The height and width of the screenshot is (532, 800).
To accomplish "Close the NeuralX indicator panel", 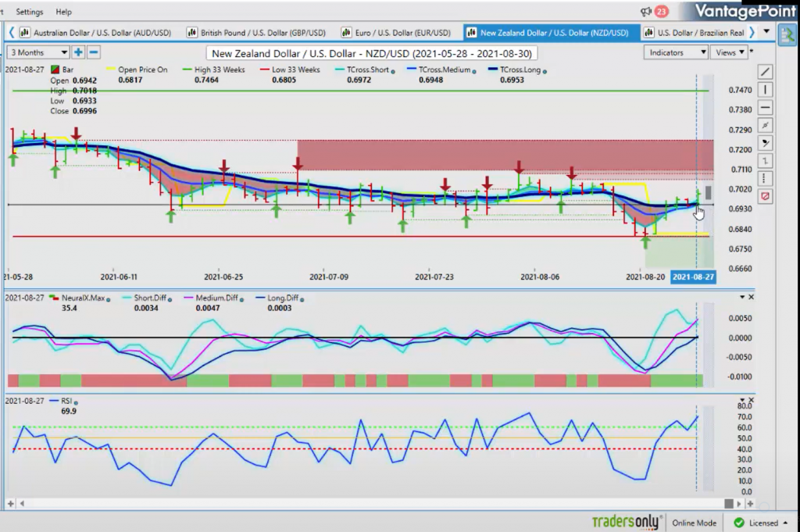I will [x=751, y=297].
